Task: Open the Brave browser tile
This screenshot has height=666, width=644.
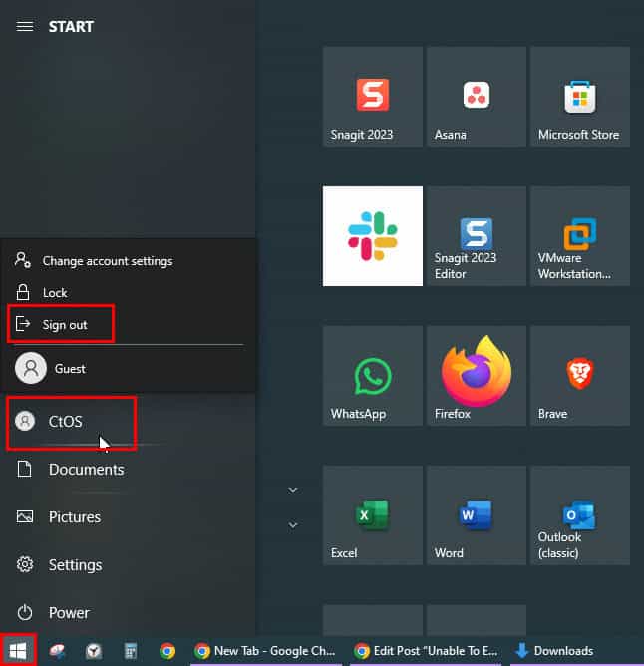Action: coord(580,376)
